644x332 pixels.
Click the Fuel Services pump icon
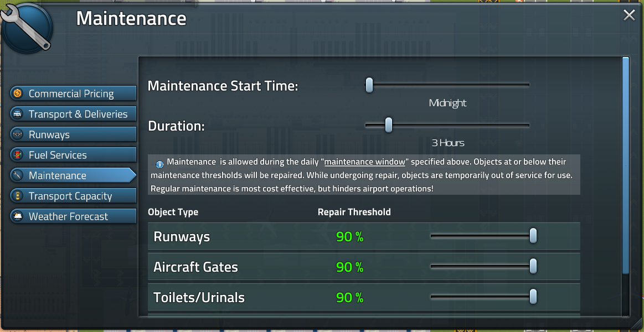pyautogui.click(x=17, y=155)
